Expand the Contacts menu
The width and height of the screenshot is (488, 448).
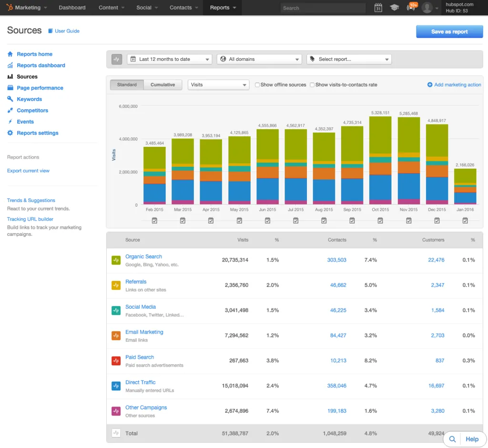click(183, 8)
